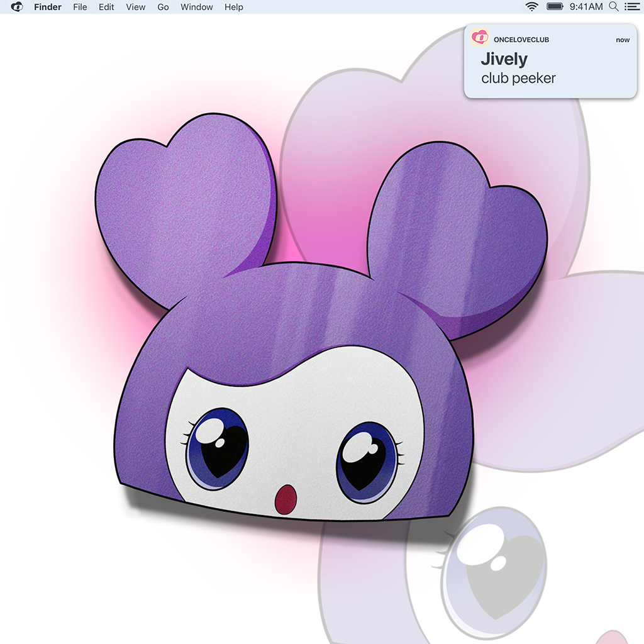The width and height of the screenshot is (644, 644).
Task: Click the 9:41AM clock
Action: [x=586, y=7]
